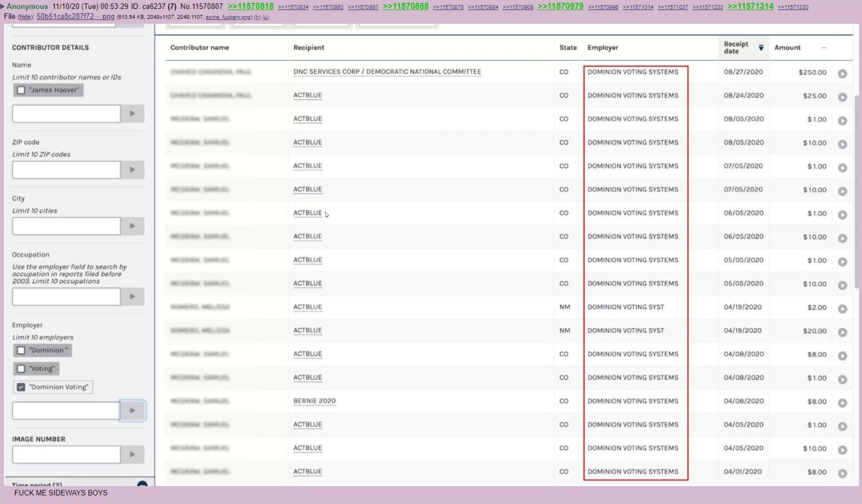Click the contributor Name input field

click(x=66, y=114)
